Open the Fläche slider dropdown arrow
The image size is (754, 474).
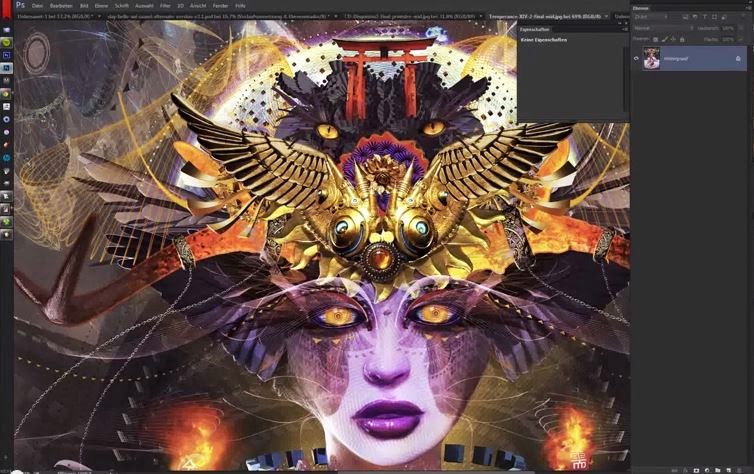741,39
